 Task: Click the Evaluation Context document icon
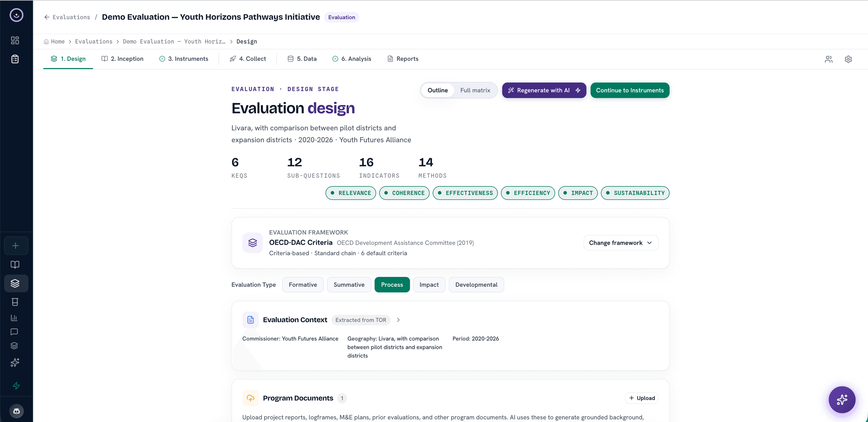click(250, 320)
